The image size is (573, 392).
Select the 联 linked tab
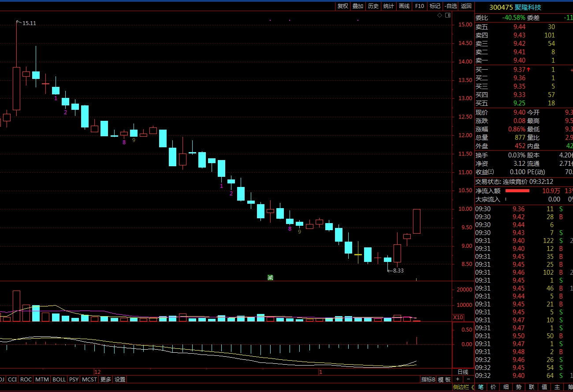[532, 387]
